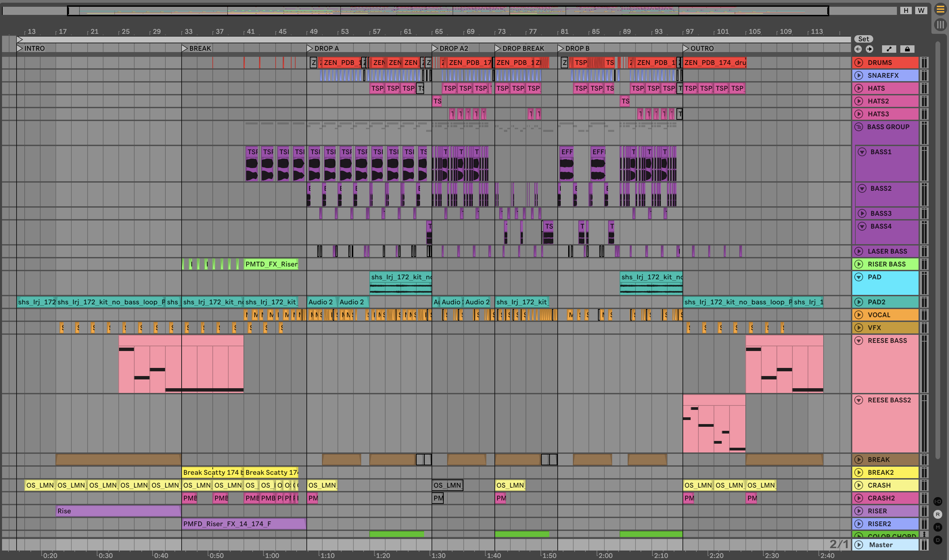The height and width of the screenshot is (560, 949).
Task: Jump to next locator arrow
Action: point(870,49)
